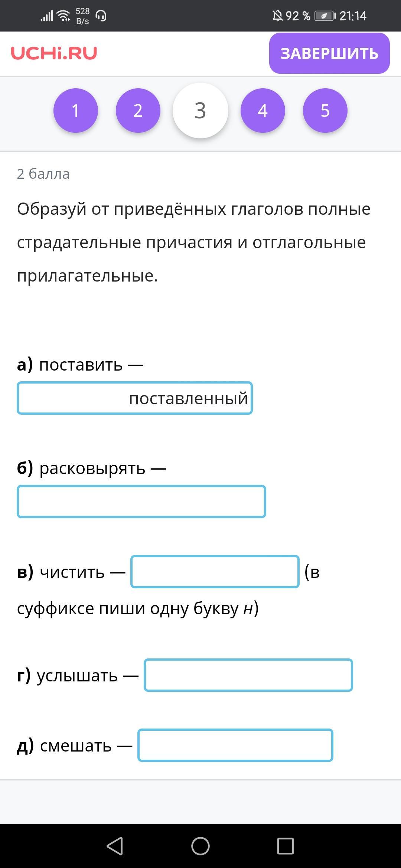The image size is (401, 868).
Task: Open the recent apps square icon
Action: [x=286, y=846]
